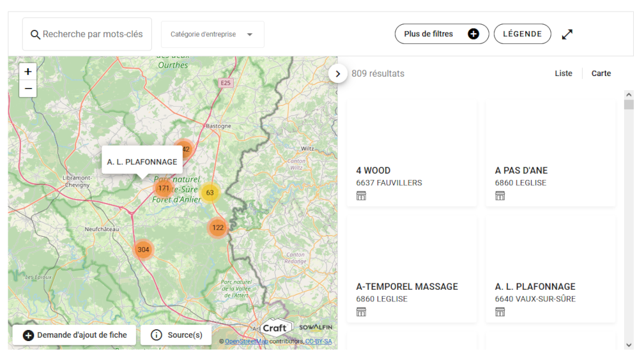The width and height of the screenshot is (644, 362).
Task: Focus the Recherche par mots-clés field
Action: [87, 34]
